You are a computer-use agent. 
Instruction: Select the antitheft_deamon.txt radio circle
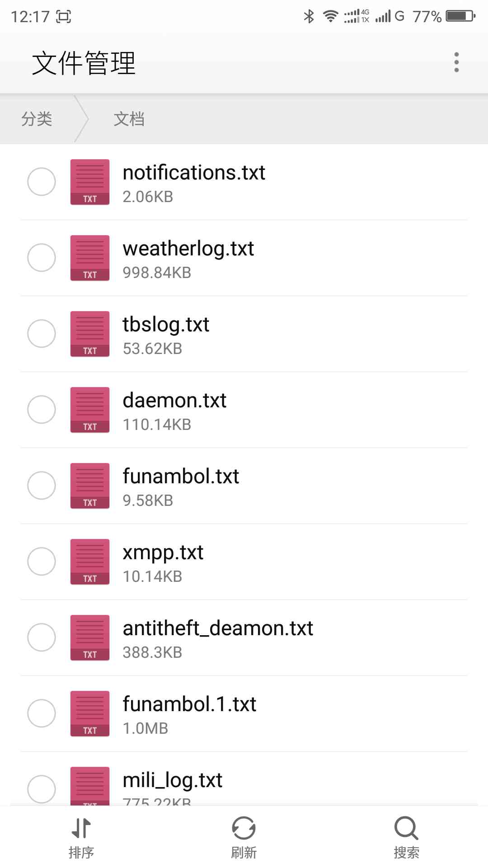coord(42,637)
